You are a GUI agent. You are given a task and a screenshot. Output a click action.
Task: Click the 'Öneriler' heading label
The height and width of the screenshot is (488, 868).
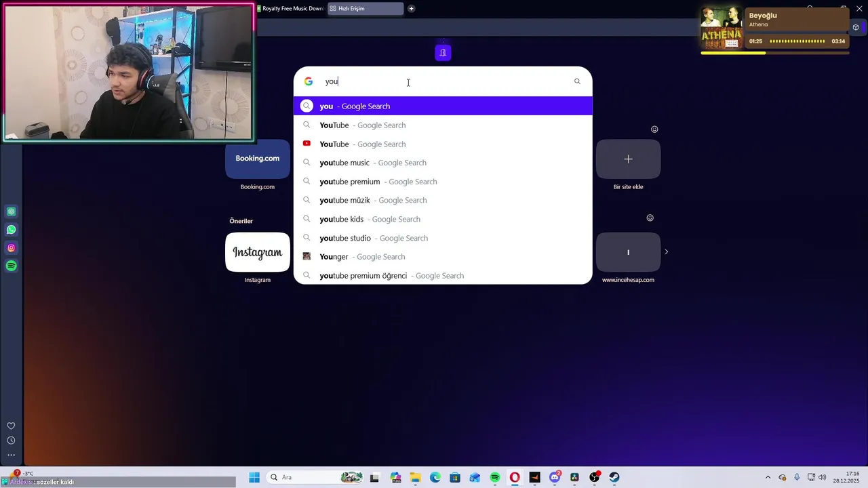click(x=241, y=221)
